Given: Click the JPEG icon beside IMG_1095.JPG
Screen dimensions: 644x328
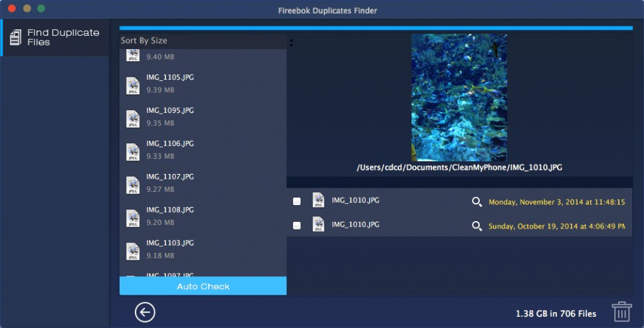Looking at the screenshot, I should click(133, 119).
